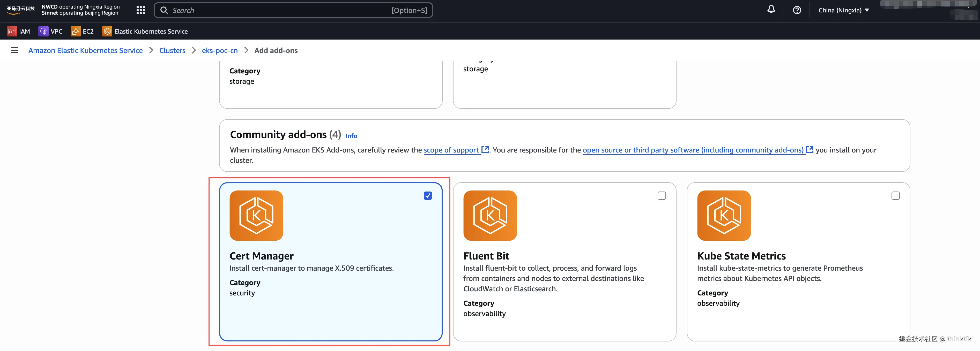Open eks-poc-cn cluster breadcrumb link
This screenshot has height=351, width=980.
[x=219, y=51]
